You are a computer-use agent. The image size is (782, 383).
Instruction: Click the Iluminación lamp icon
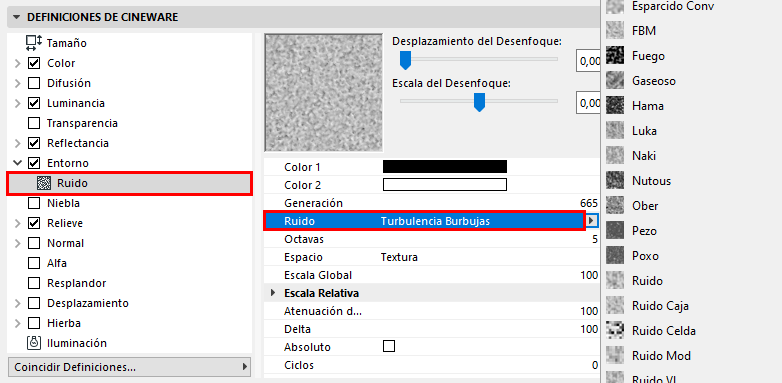(34, 343)
